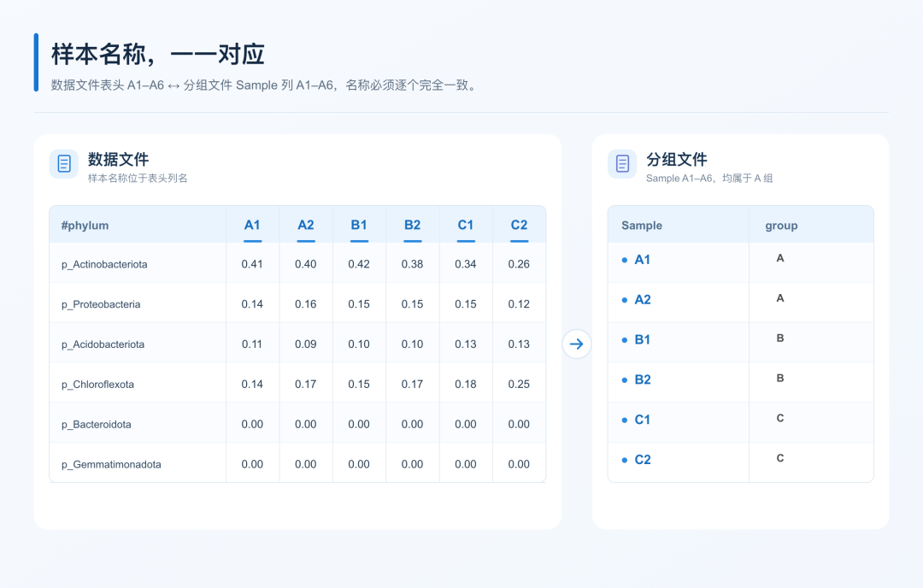This screenshot has height=588, width=923.
Task: Click the A2 row in grouping table
Action: tap(740, 302)
